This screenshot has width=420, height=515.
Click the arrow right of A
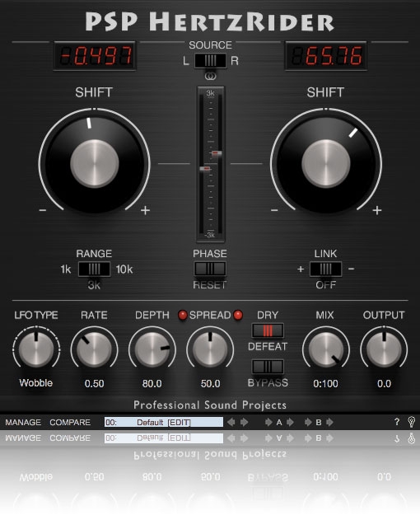pyautogui.click(x=290, y=422)
